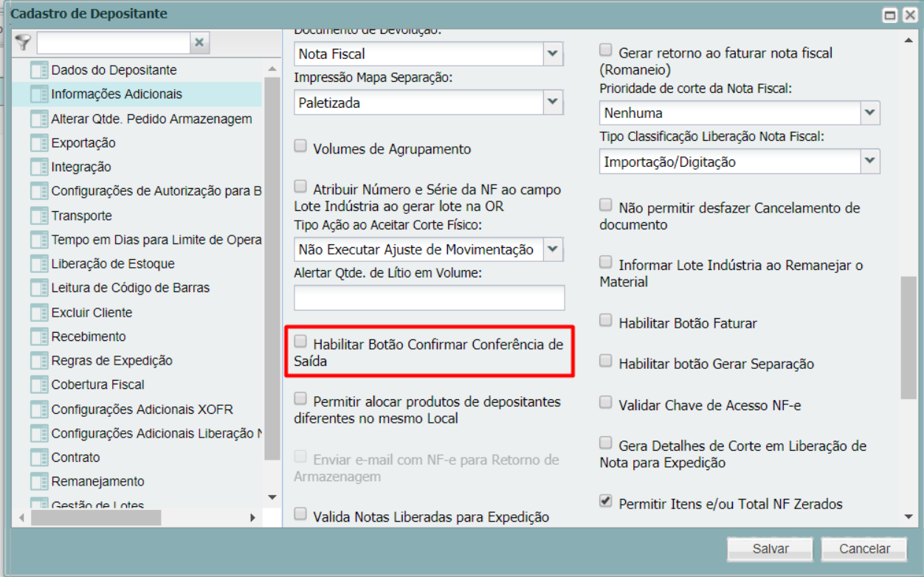
Task: Enable Habilitar Botão Confirmar Conferência de Saída
Action: pyautogui.click(x=300, y=342)
